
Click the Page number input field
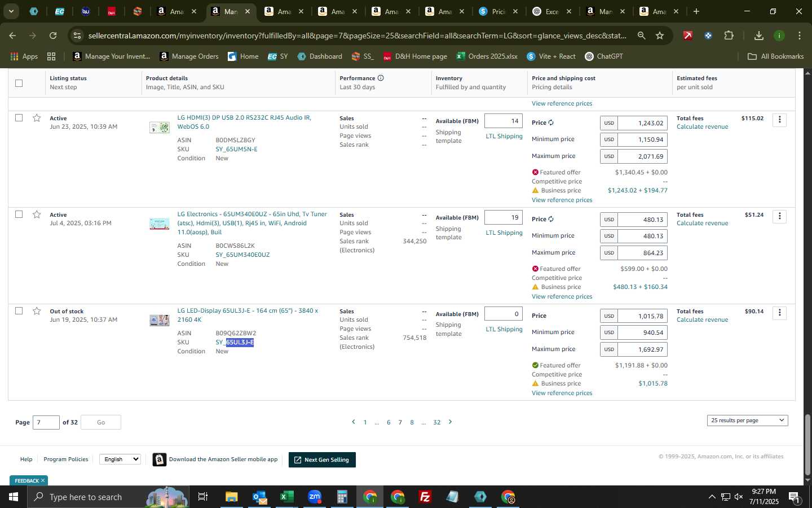click(x=46, y=422)
